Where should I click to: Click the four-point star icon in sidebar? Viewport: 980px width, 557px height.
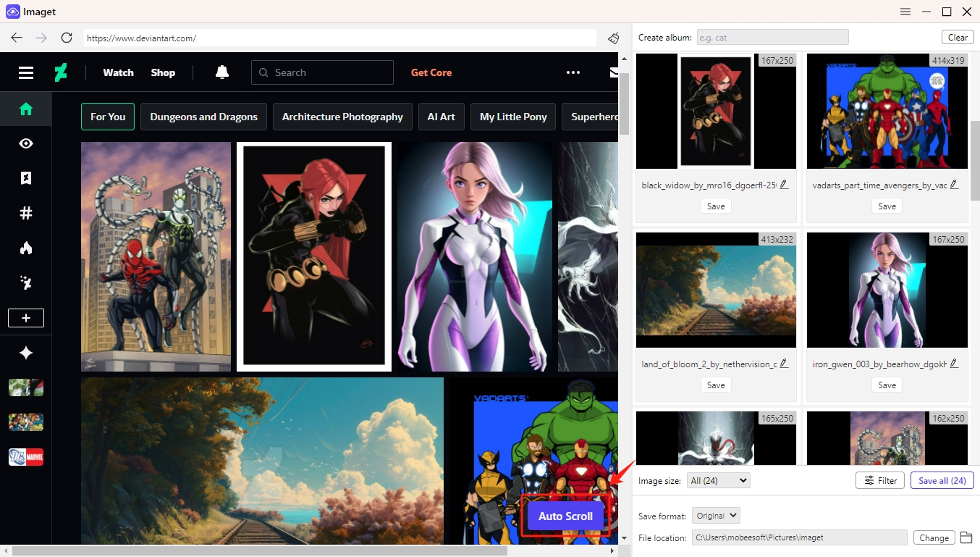tap(26, 353)
